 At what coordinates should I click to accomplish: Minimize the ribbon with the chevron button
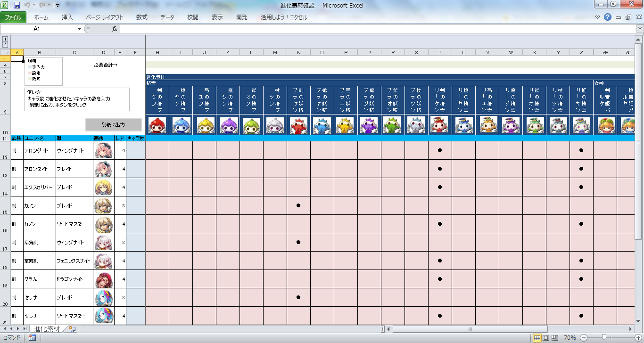pyautogui.click(x=598, y=17)
